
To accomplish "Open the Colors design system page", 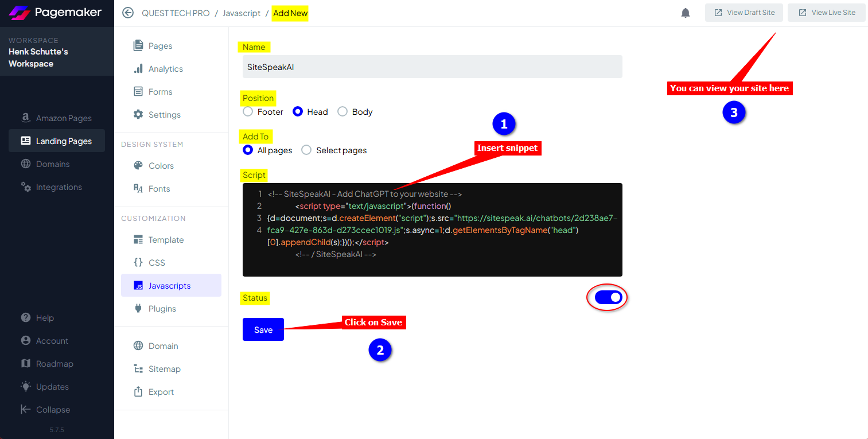I will [171, 166].
